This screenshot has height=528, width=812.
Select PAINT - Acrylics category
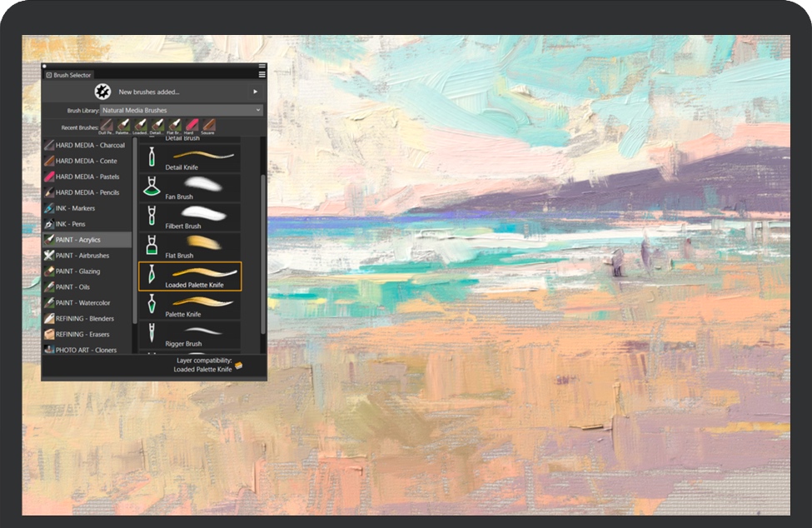87,240
